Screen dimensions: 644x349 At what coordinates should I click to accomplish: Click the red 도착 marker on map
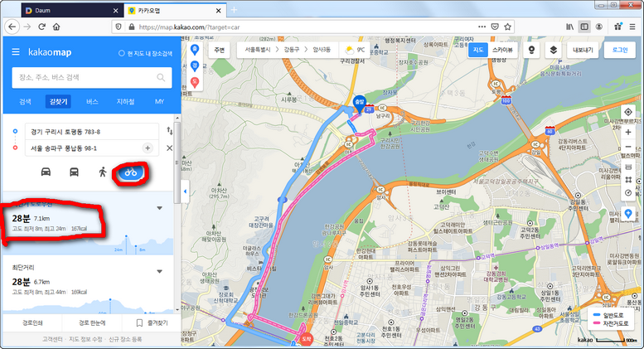pos(307,340)
